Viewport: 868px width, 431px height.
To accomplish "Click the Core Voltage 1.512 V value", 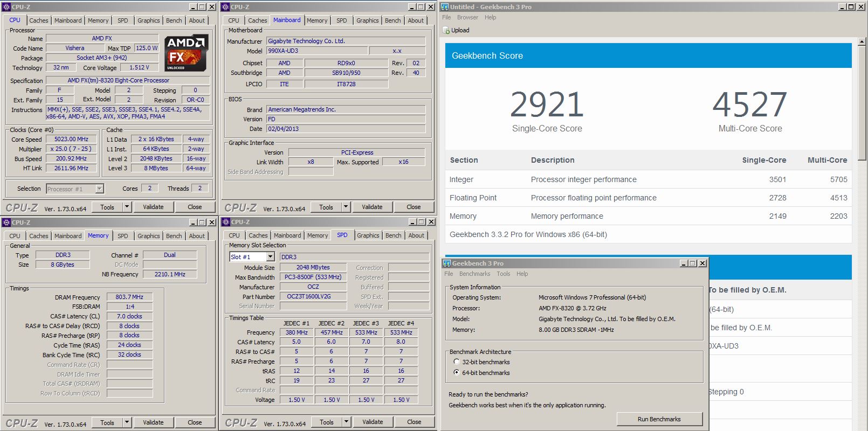I will (140, 67).
